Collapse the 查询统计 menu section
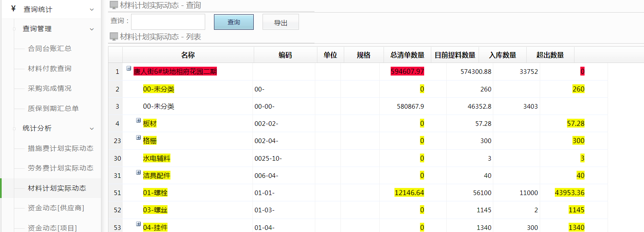Image resolution: width=644 pixels, height=232 pixels. tap(92, 9)
